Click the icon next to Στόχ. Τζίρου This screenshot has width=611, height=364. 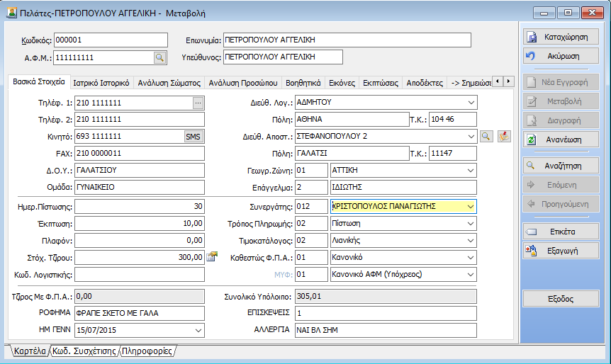click(212, 256)
